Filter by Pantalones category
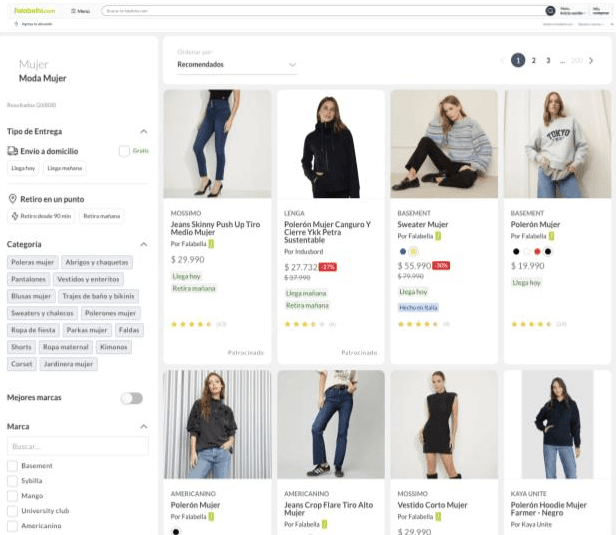 [28, 279]
